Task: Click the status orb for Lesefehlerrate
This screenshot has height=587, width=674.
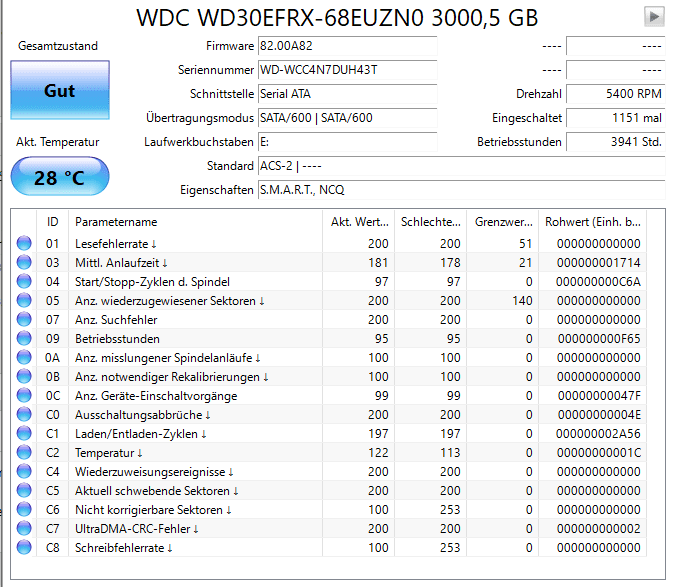Action: (24, 243)
